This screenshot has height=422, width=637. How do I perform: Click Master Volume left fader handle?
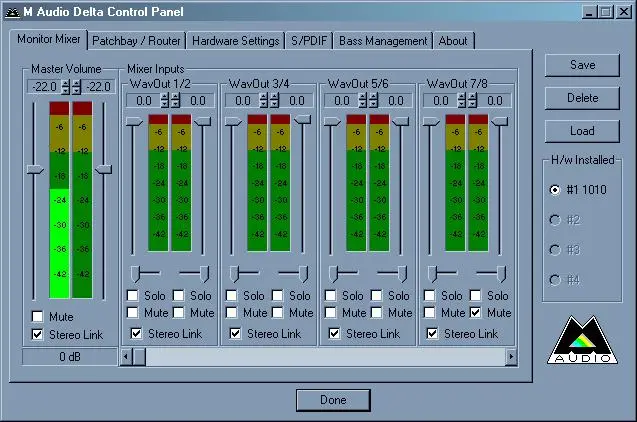pyautogui.click(x=35, y=169)
